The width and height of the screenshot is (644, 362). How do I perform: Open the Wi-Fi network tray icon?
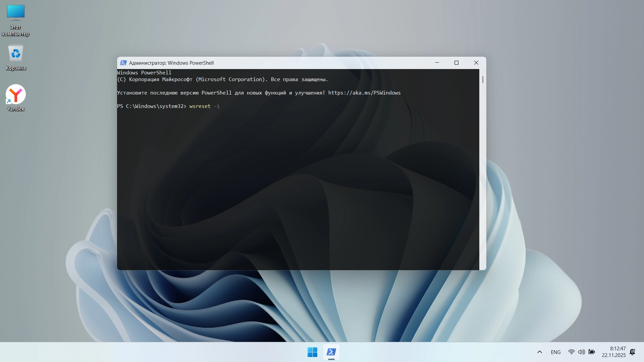[571, 352]
